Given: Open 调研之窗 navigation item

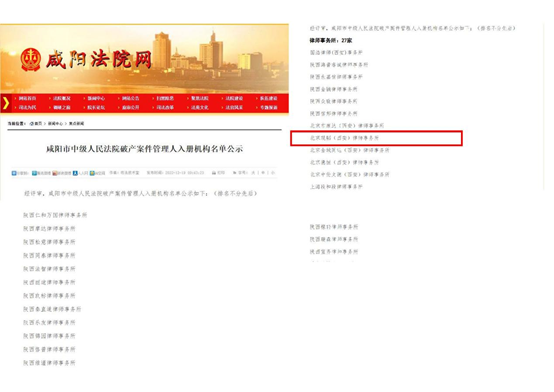Looking at the screenshot, I should pos(62,107).
